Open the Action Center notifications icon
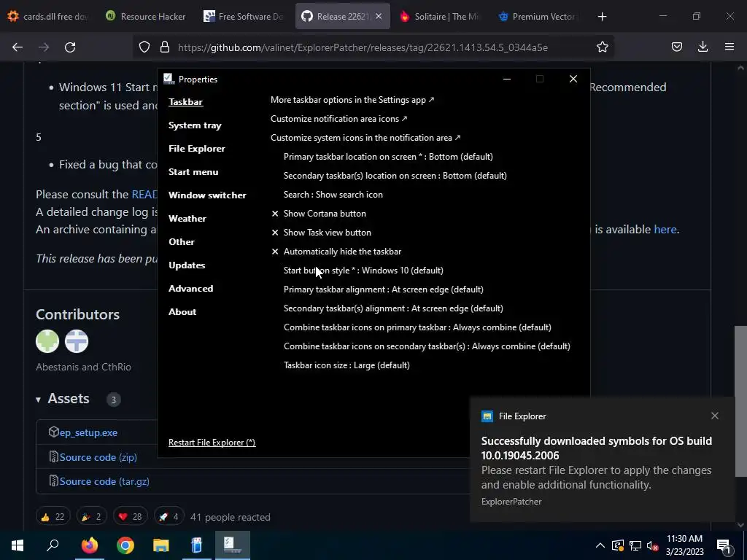This screenshot has height=560, width=747. coord(724,545)
